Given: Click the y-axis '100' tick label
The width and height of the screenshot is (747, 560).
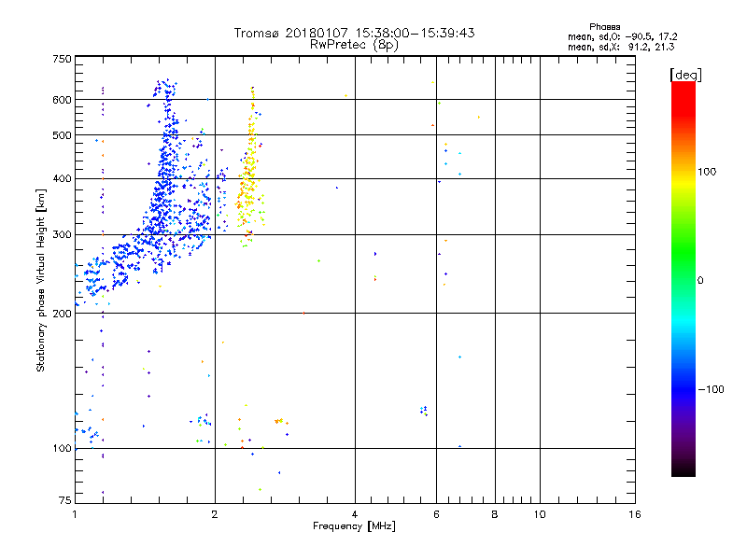Looking at the screenshot, I should click(62, 448).
